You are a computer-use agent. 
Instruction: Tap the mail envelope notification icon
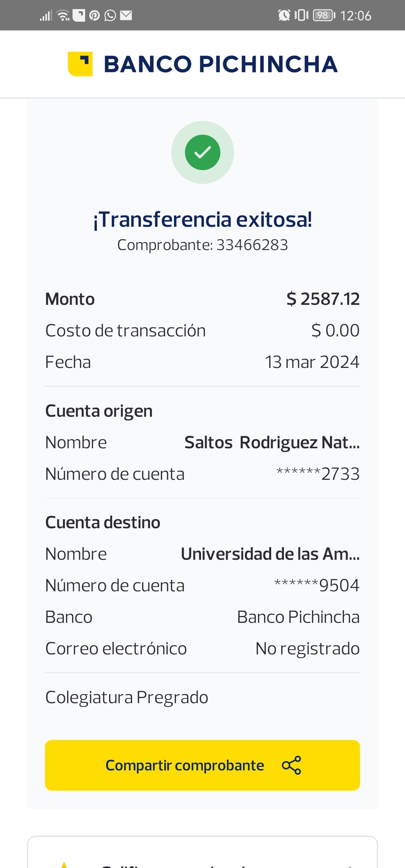(x=126, y=15)
